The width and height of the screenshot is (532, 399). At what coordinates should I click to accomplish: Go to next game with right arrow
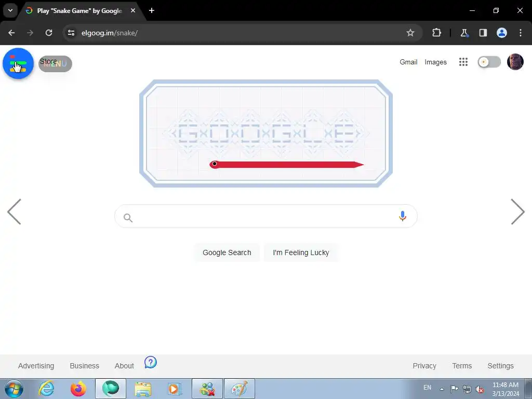[x=517, y=212]
